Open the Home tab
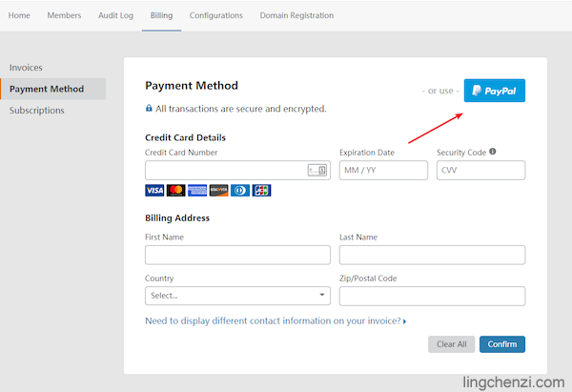This screenshot has width=572, height=392. point(19,15)
